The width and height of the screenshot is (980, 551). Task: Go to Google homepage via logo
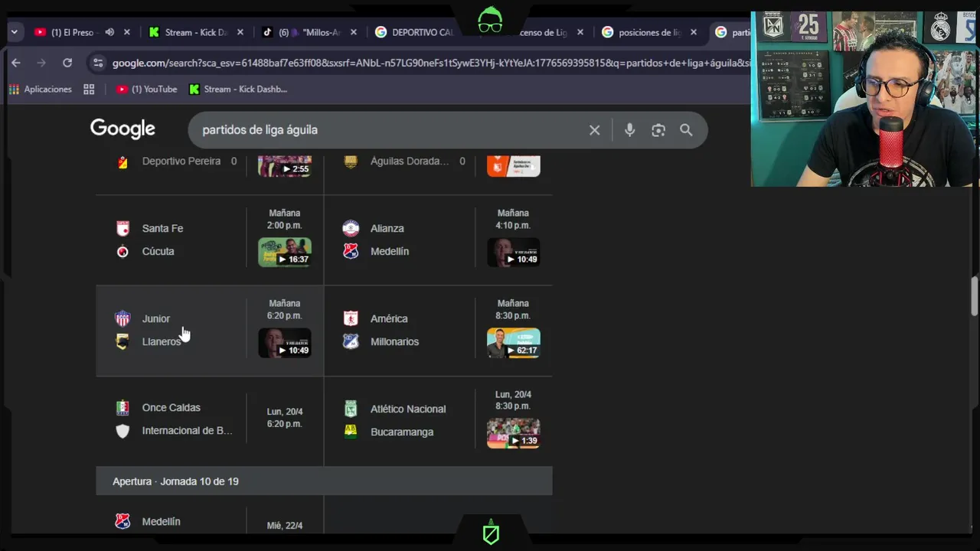point(122,129)
